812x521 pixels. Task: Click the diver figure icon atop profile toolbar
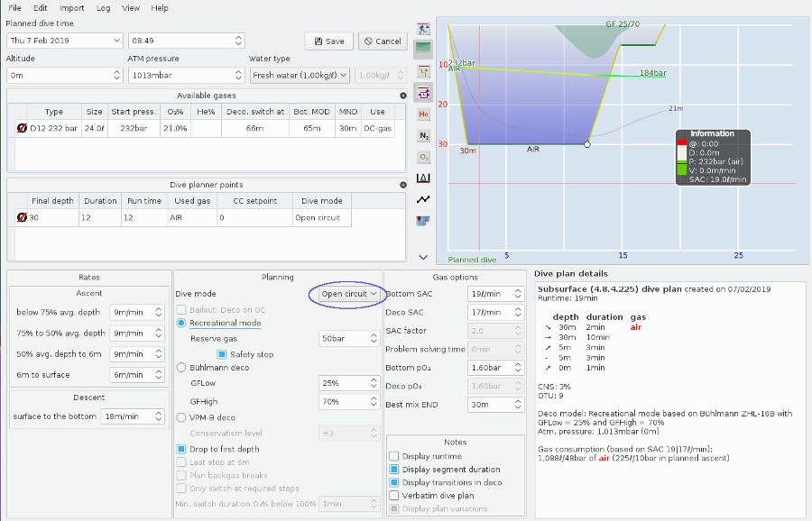coord(422,28)
